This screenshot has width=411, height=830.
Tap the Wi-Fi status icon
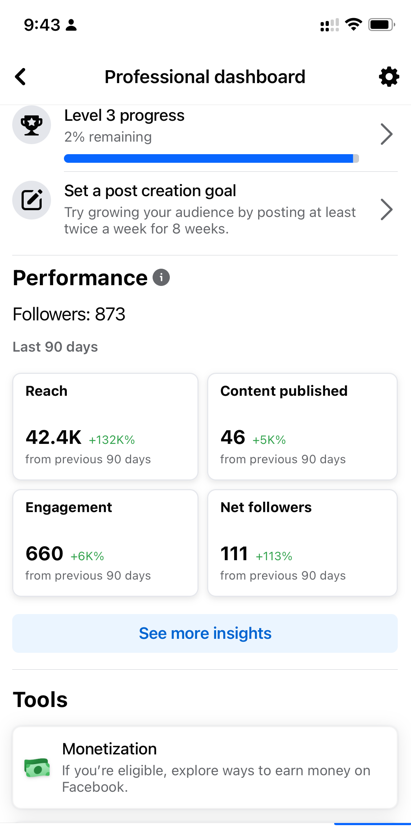pos(352,24)
